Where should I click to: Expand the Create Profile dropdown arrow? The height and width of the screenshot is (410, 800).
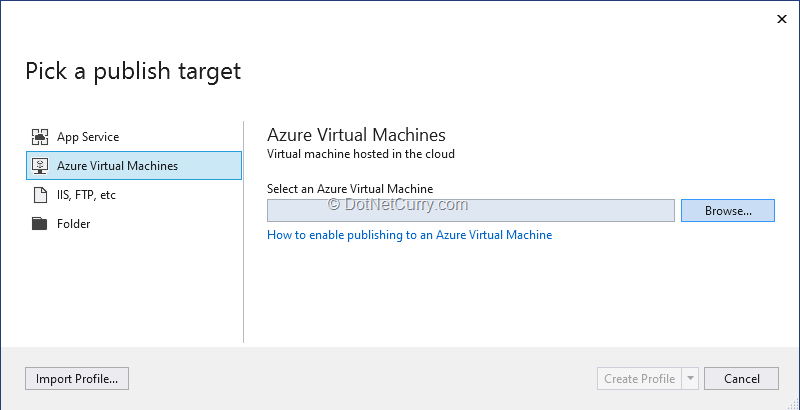690,379
